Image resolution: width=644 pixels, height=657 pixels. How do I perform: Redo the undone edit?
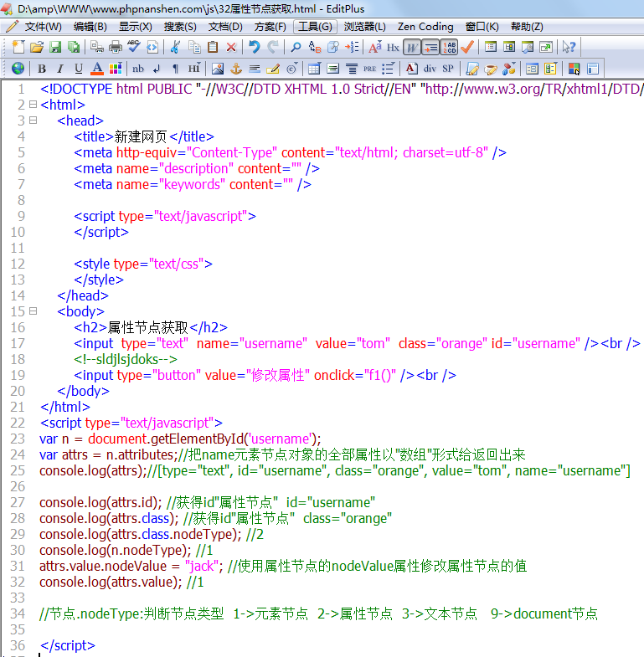coord(272,47)
